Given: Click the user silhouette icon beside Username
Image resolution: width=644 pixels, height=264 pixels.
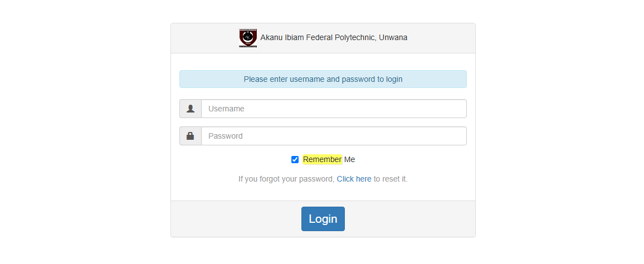Looking at the screenshot, I should [190, 109].
